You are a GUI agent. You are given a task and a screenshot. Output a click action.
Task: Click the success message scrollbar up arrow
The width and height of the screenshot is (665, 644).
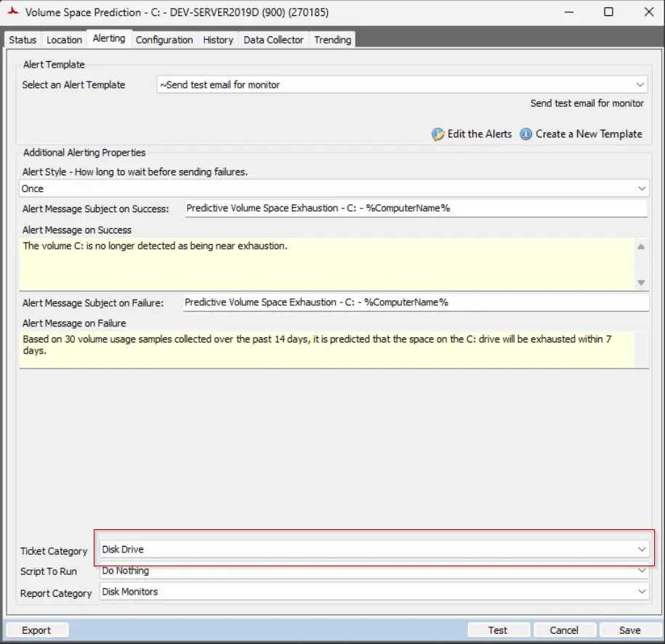pyautogui.click(x=641, y=246)
